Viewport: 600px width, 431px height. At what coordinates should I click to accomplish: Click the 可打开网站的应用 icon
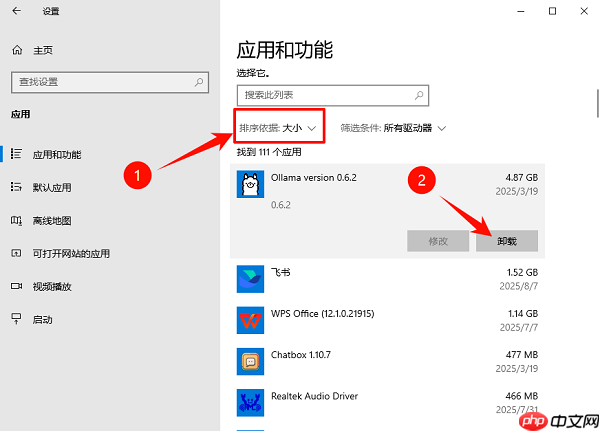16,253
